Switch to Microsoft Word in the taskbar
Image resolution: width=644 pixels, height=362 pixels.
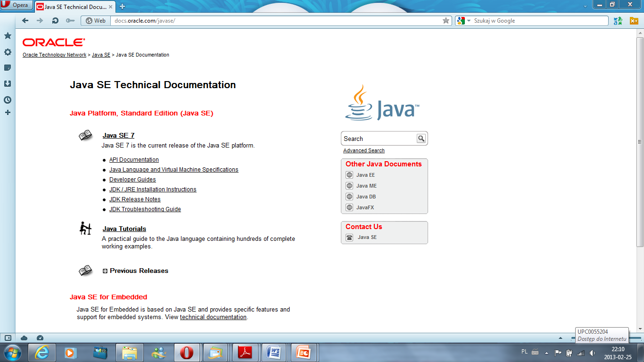coord(274,352)
